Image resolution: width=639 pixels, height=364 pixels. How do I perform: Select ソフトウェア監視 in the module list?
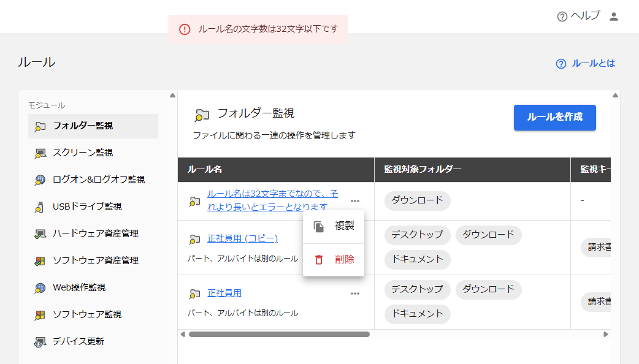pyautogui.click(x=93, y=314)
